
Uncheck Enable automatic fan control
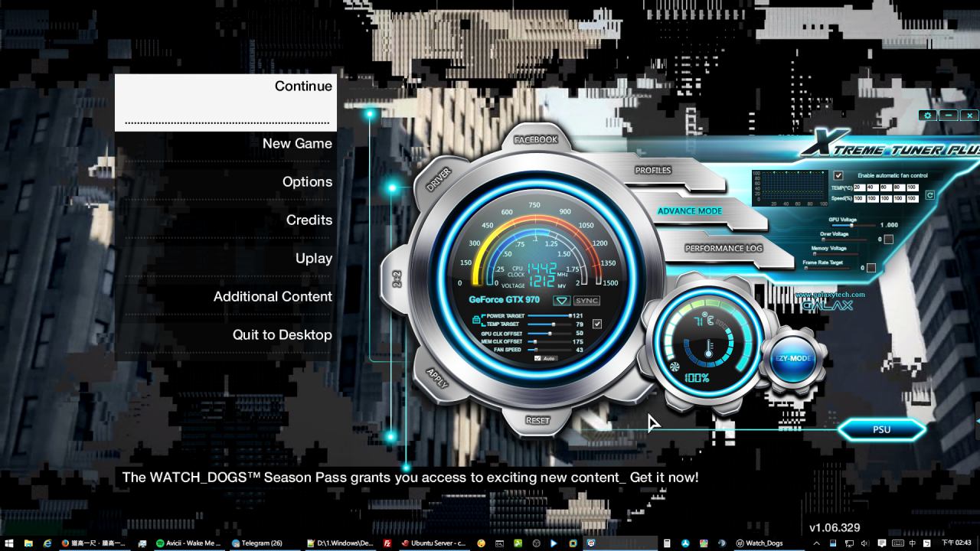click(838, 175)
